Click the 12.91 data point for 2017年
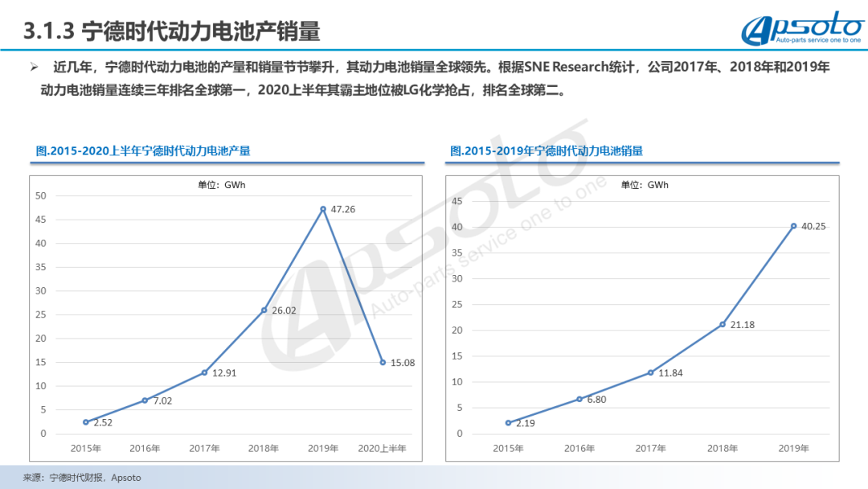The width and height of the screenshot is (868, 489). [x=204, y=372]
